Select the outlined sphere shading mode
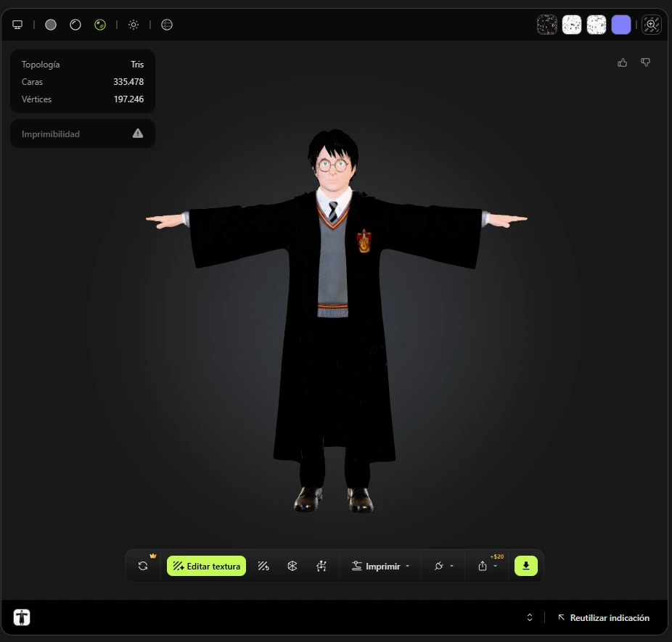Viewport: 672px width, 642px height. pos(75,25)
